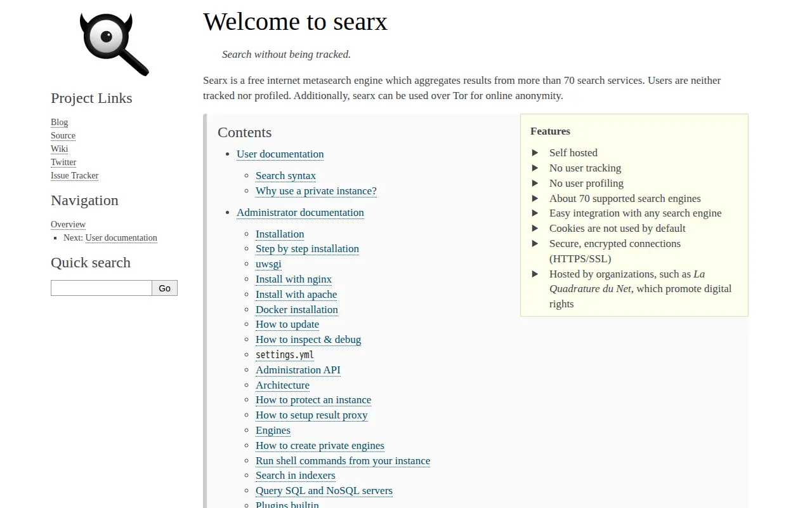Open the Engines documentation link
Viewport: 812px width, 508px height.
tap(273, 430)
